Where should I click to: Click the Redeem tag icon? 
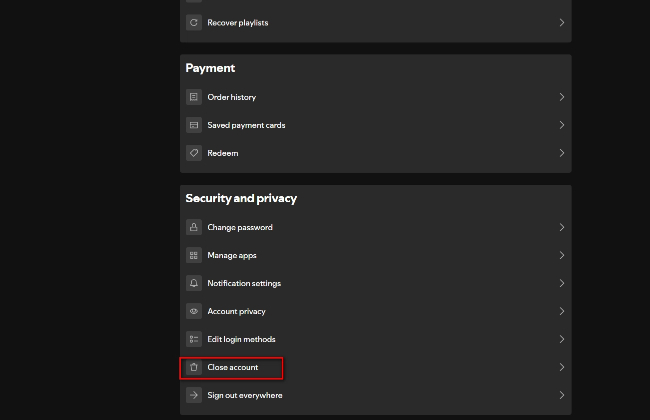194,153
